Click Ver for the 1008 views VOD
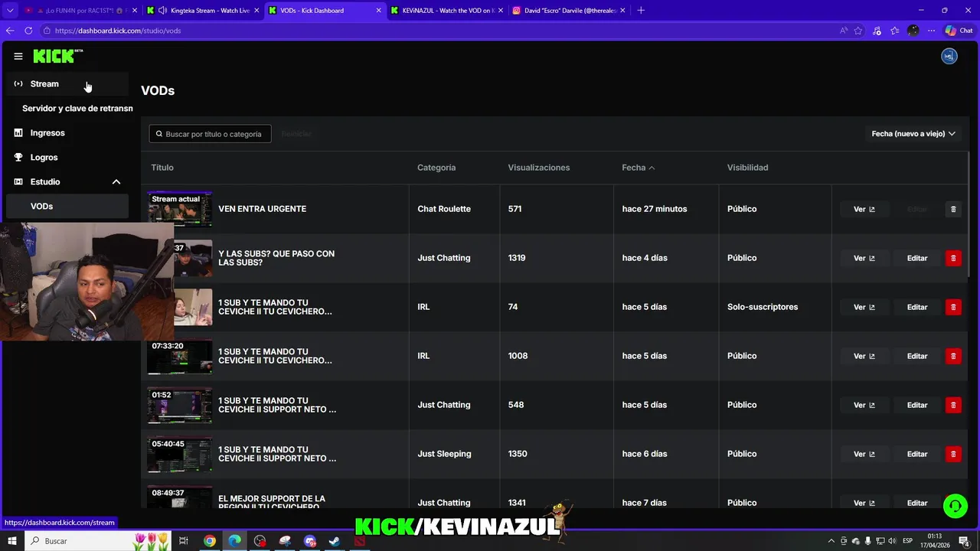The width and height of the screenshot is (980, 551). (864, 356)
